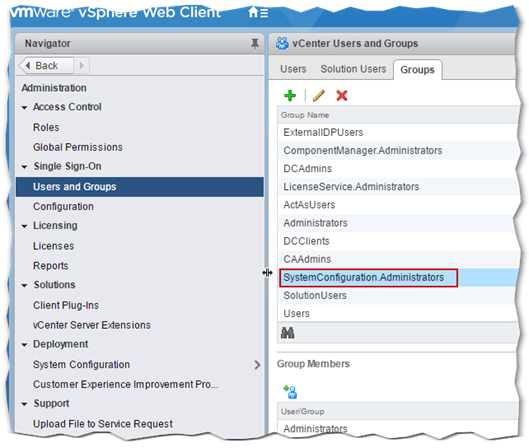Open Customer Experience Improvement Program
The image size is (529, 448).
(x=126, y=385)
